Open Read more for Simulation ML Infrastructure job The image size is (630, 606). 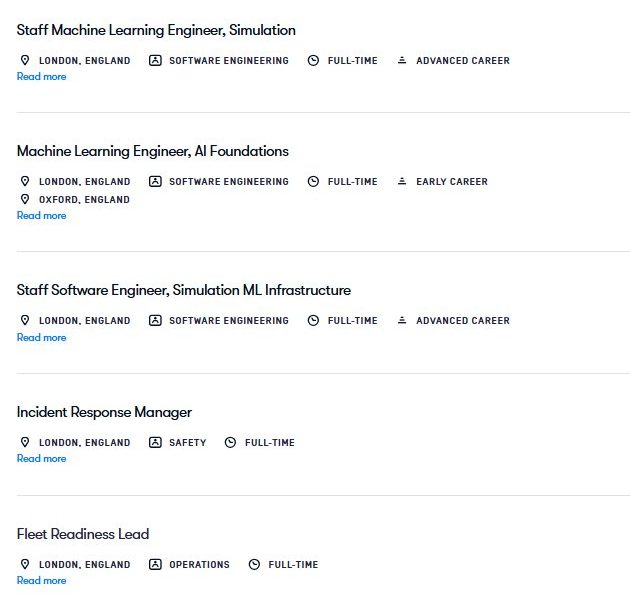click(x=41, y=338)
